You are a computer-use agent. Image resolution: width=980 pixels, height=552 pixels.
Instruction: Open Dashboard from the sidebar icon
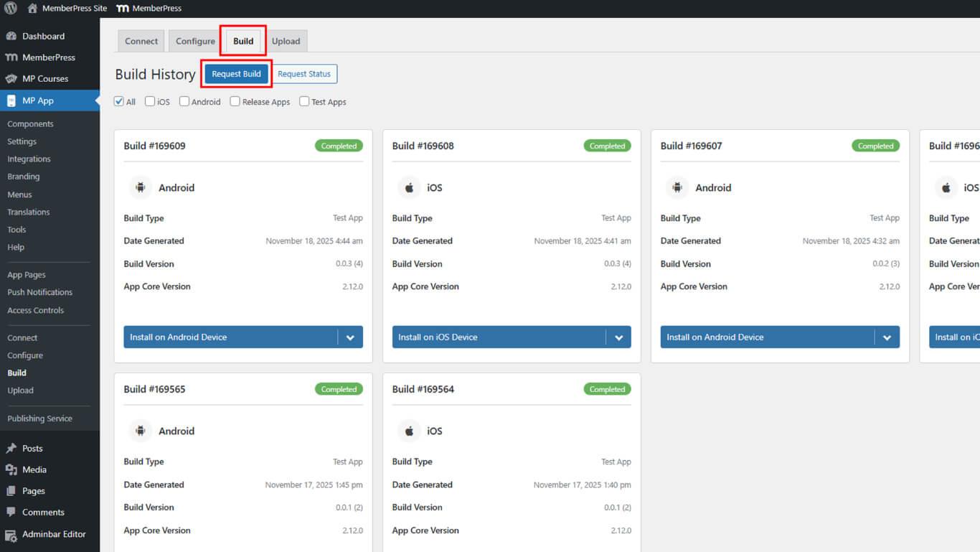click(11, 36)
